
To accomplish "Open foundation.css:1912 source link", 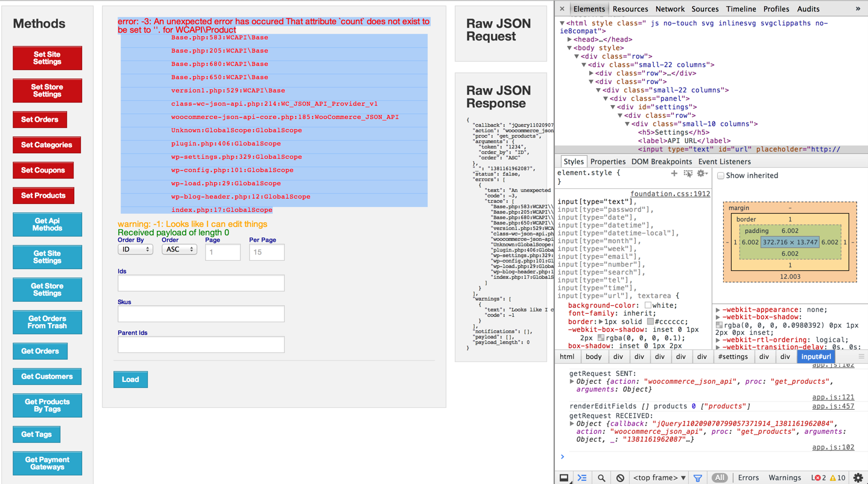I will point(670,194).
